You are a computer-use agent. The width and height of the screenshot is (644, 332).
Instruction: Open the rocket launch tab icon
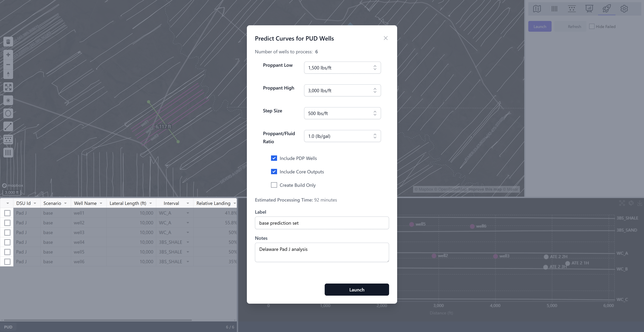606,9
